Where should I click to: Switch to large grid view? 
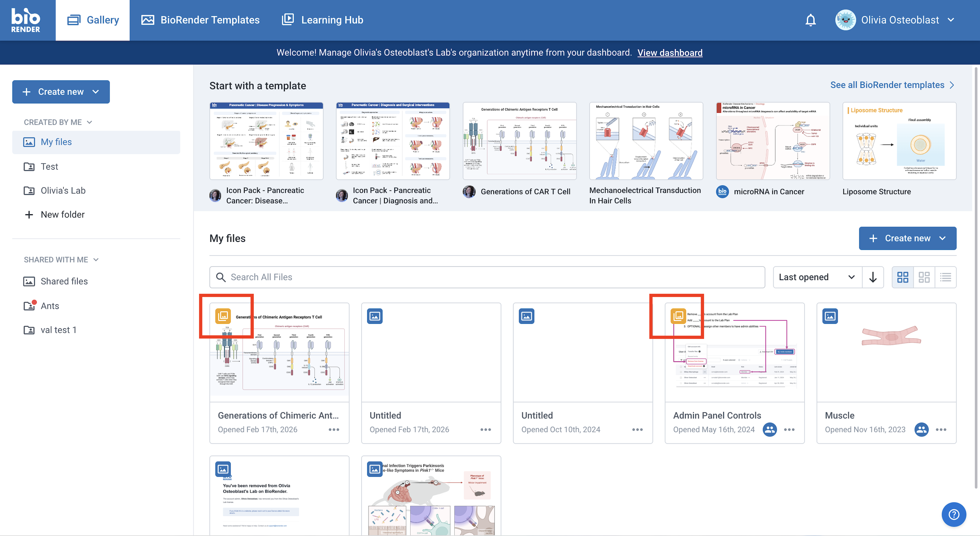tap(902, 277)
